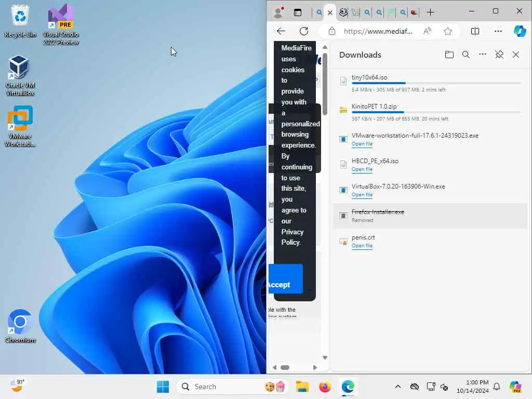The height and width of the screenshot is (399, 532).
Task: Select Oracle VM VirtualBox desktop shortcut
Action: click(x=20, y=76)
